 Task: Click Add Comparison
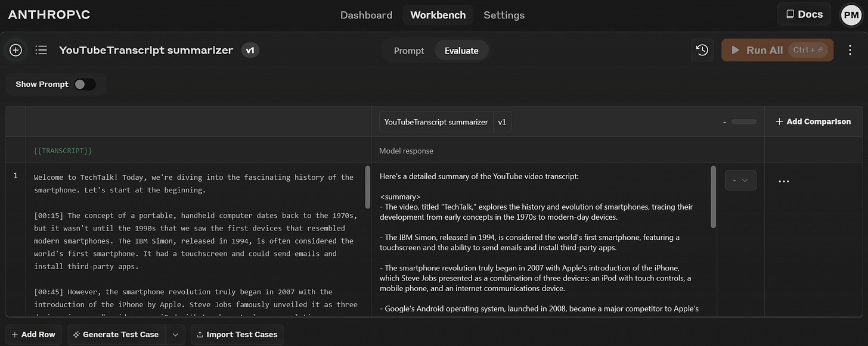click(813, 121)
